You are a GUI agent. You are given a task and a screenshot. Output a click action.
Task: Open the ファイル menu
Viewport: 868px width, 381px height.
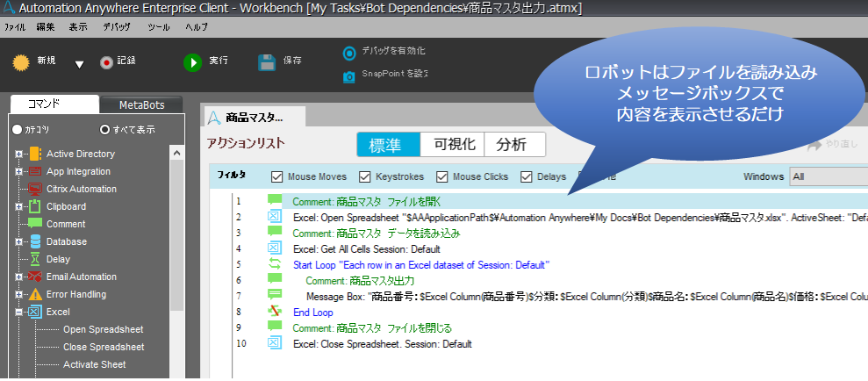[15, 27]
